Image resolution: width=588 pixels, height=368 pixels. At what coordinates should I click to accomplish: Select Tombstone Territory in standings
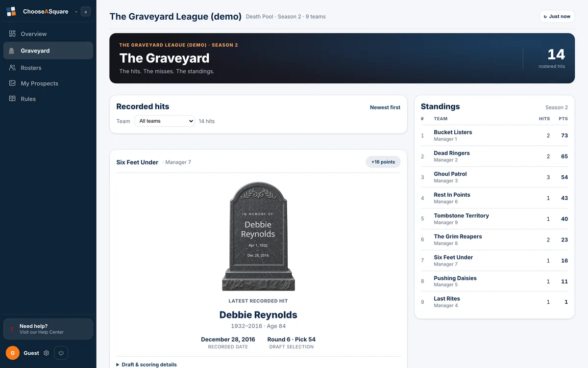(x=461, y=215)
